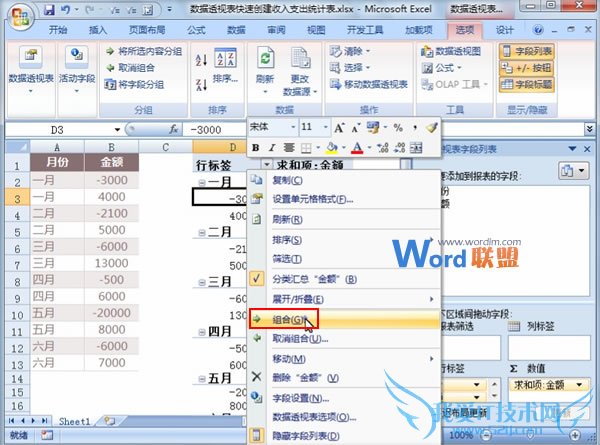Screen dimensions: 600x445
Task: Collapse the 一月 group in the pivot table
Action: (x=202, y=183)
